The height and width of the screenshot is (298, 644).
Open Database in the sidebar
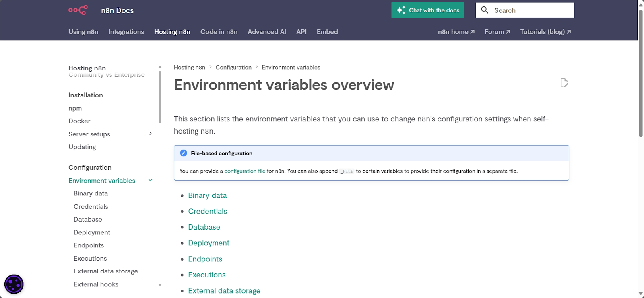tap(88, 219)
